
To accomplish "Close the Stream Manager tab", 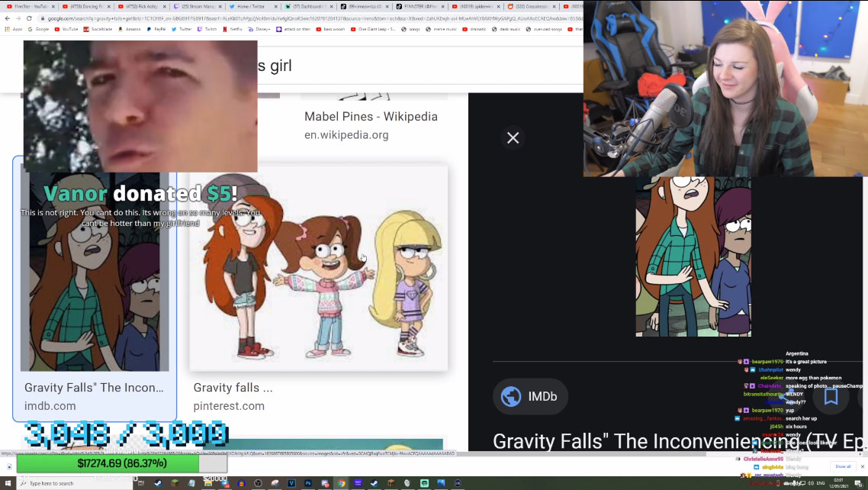I will tap(220, 7).
